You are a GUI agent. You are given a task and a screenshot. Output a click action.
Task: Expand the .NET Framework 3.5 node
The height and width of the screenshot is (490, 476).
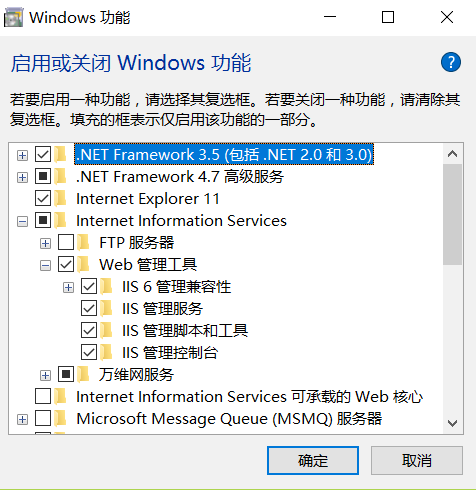click(x=22, y=155)
